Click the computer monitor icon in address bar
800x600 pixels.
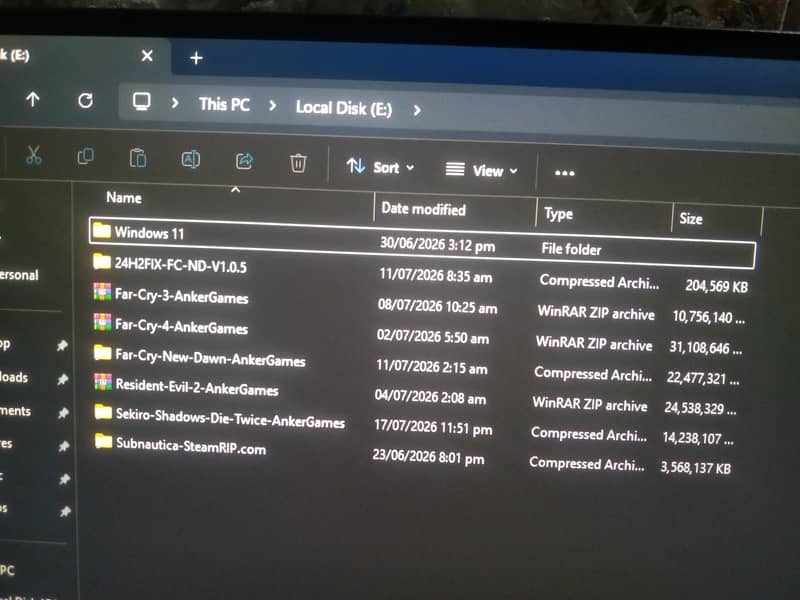(141, 102)
